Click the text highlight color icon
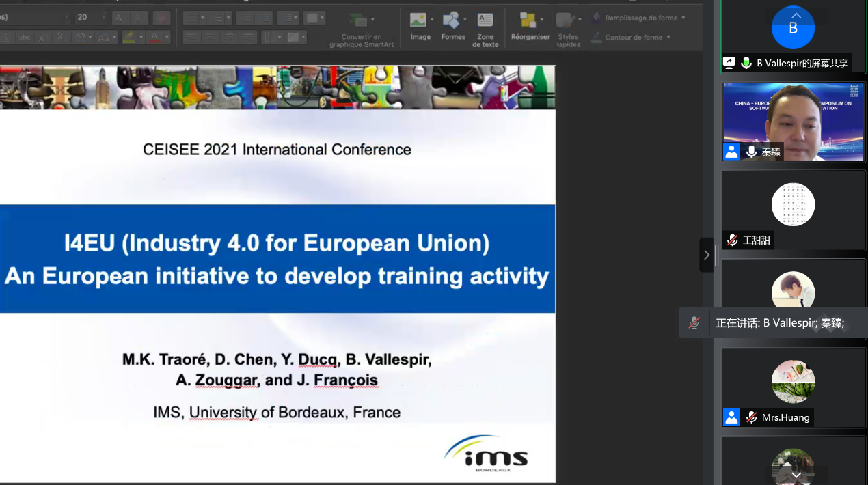Screen dimensions: 868x485 [128, 37]
